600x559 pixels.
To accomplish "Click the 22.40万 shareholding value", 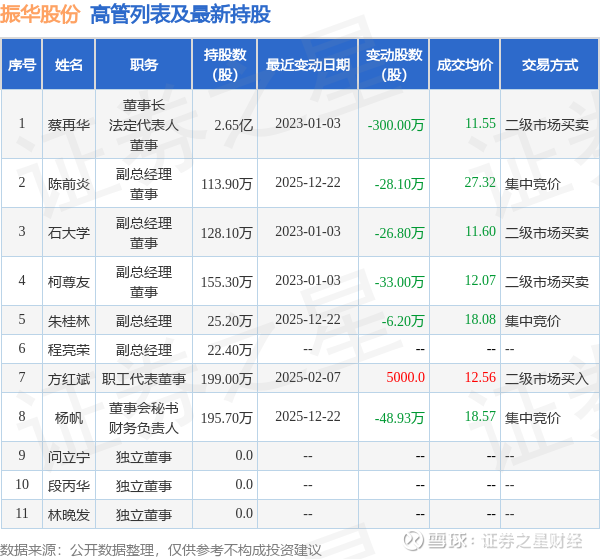I will pos(230,350).
